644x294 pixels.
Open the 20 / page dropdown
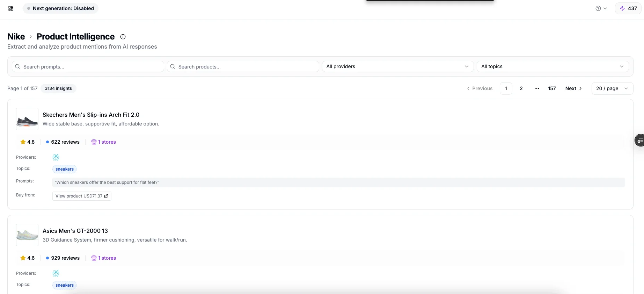612,88
